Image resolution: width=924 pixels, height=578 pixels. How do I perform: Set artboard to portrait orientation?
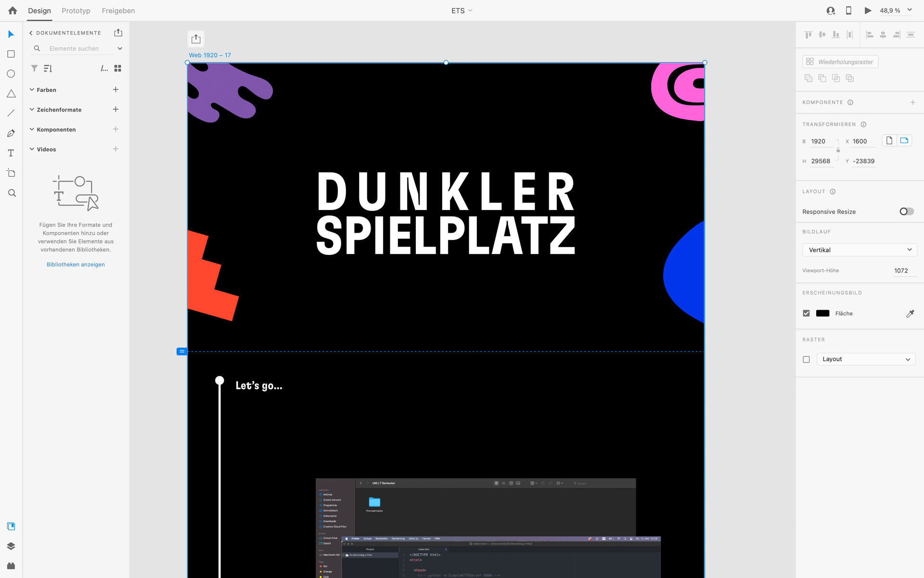click(889, 141)
